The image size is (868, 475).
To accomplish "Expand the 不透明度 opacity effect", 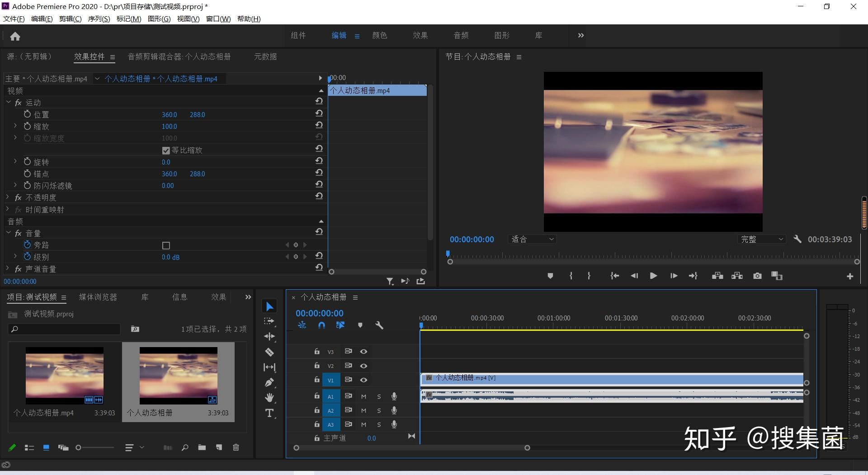I will [x=7, y=197].
